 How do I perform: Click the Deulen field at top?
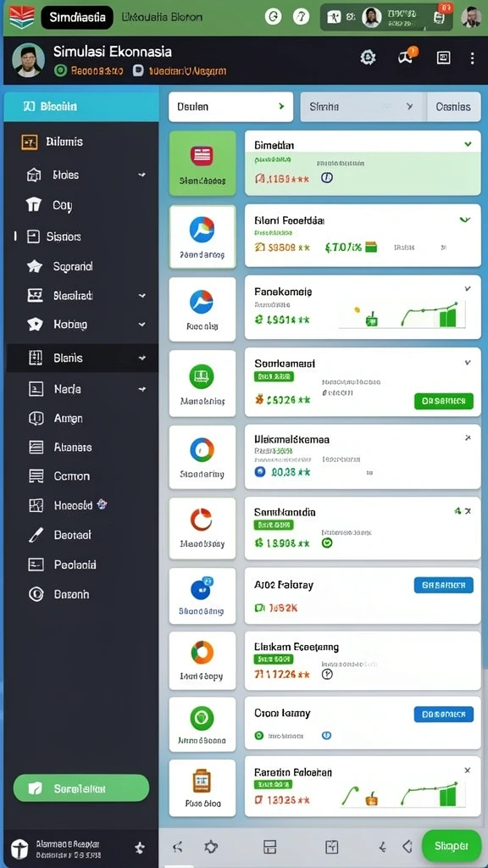tap(230, 106)
